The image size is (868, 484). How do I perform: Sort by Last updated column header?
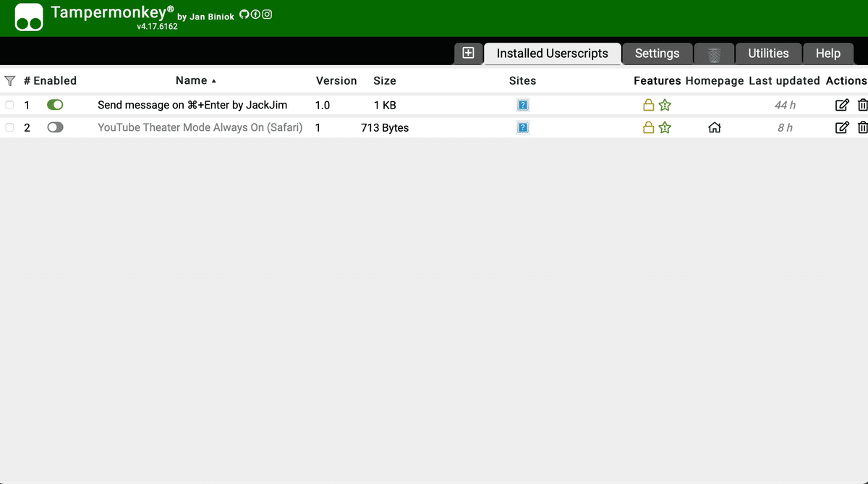click(x=784, y=81)
